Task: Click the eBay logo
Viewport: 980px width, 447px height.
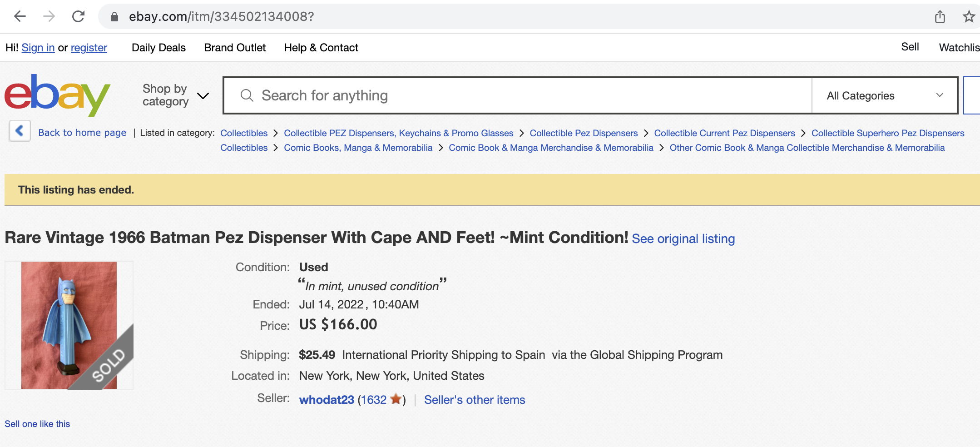Action: (x=57, y=95)
